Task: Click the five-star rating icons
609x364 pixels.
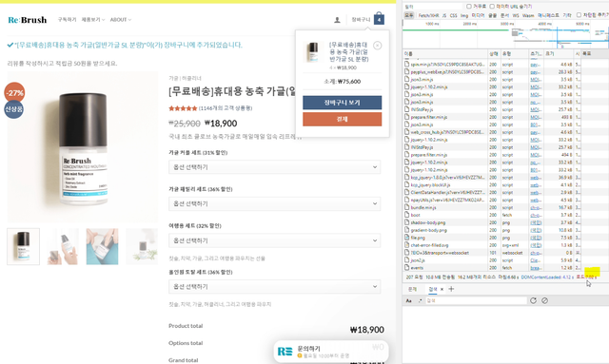Action: coord(183,108)
